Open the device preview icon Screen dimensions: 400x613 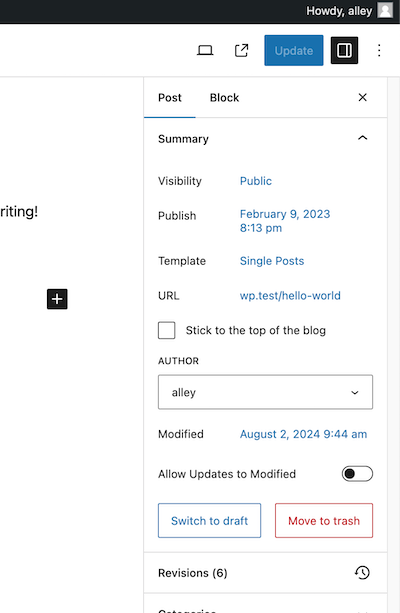tap(205, 50)
